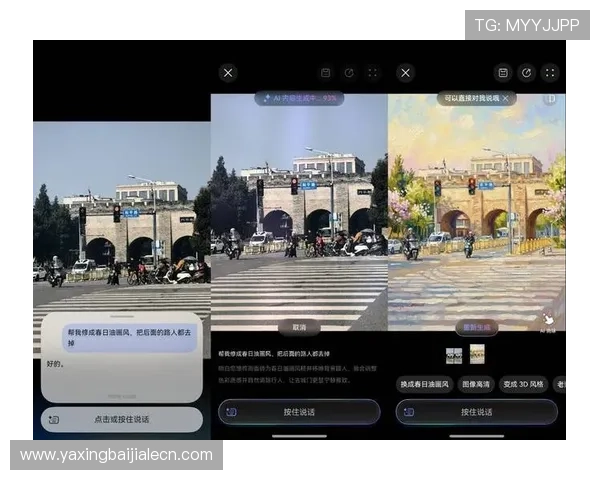Screen dimensions: 600x480
Task: Tap the 点击或按住说话 bar on left screen
Action: coord(122,420)
